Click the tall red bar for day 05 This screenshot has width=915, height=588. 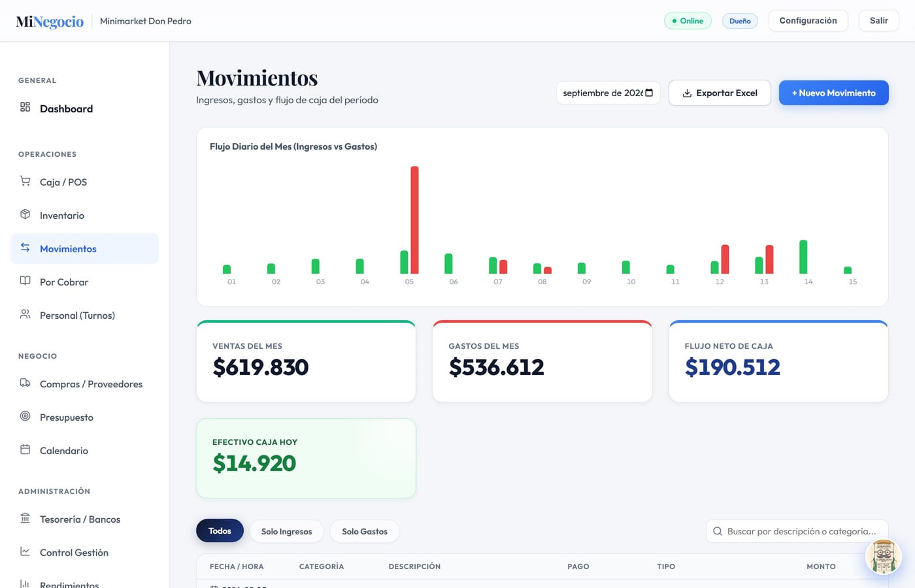(414, 220)
